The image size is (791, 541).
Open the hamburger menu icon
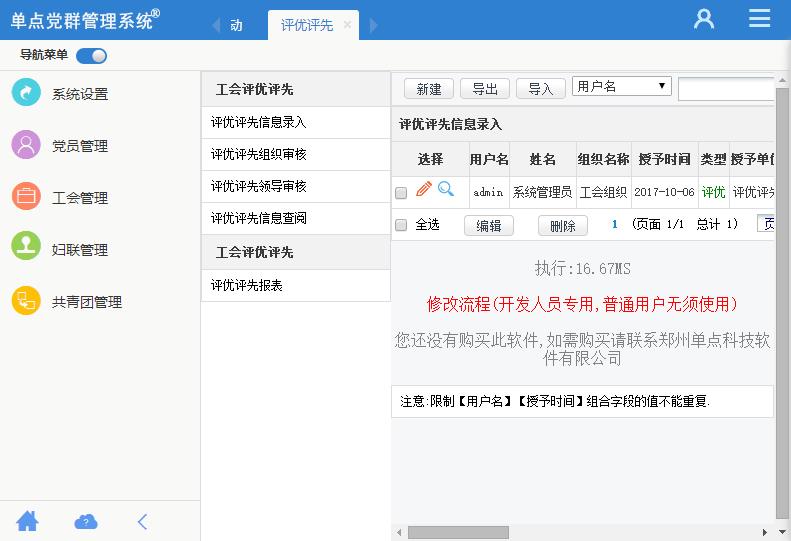(759, 18)
